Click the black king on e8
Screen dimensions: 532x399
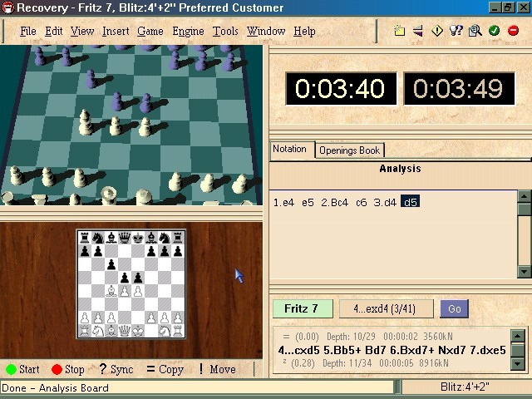click(138, 239)
